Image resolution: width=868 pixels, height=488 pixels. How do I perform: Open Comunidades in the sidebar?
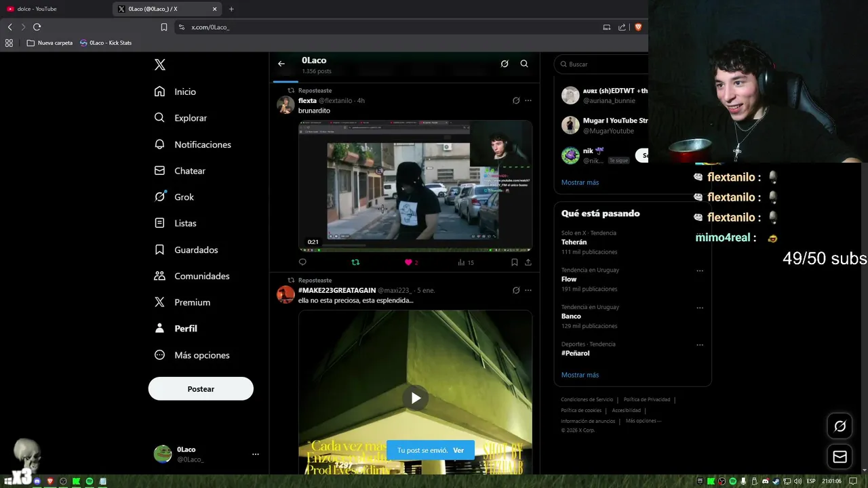coord(193,276)
